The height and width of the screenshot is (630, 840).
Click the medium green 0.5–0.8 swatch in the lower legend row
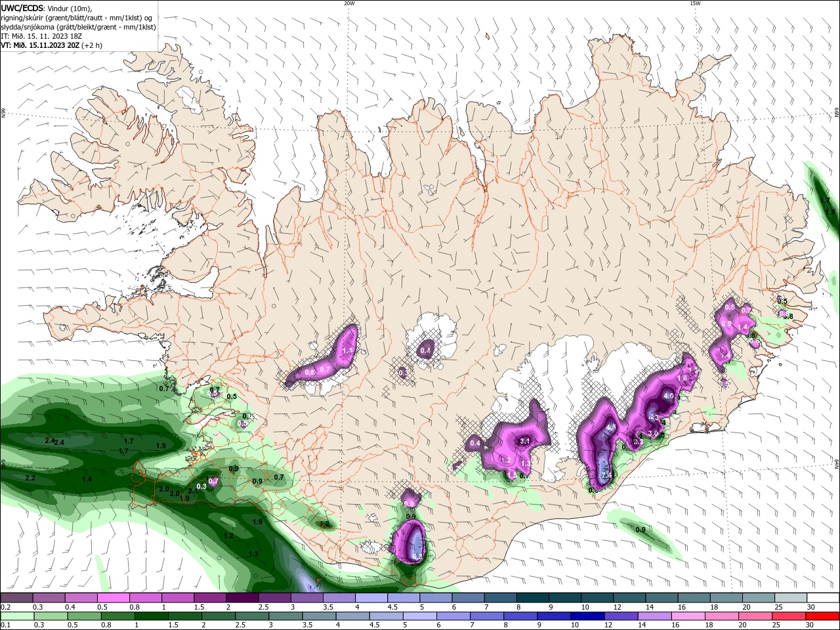pos(84,616)
